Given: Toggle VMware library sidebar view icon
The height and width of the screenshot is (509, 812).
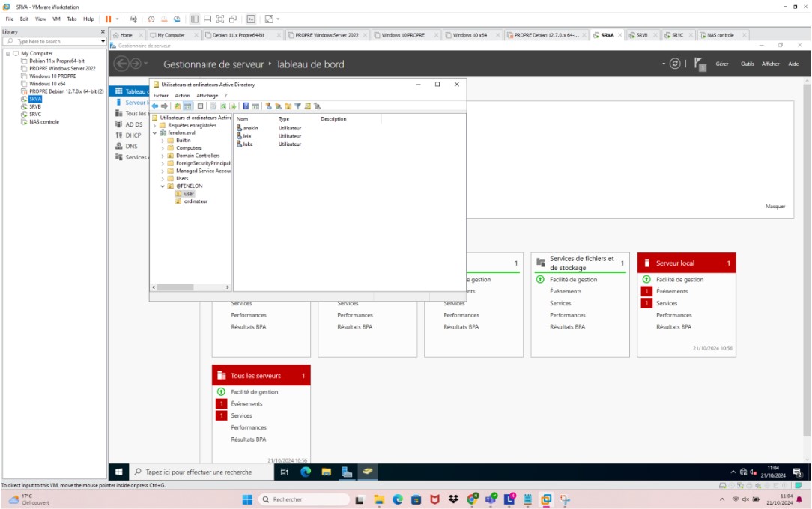Looking at the screenshot, I should tap(195, 19).
